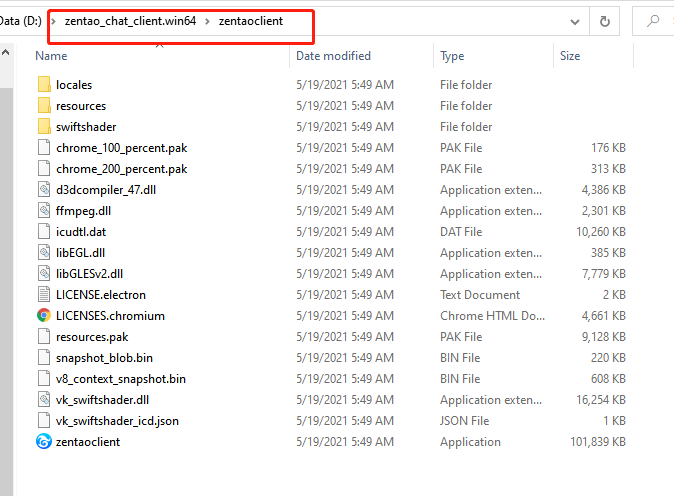Select the icudtl.dat file icon
The image size is (674, 496).
click(43, 232)
